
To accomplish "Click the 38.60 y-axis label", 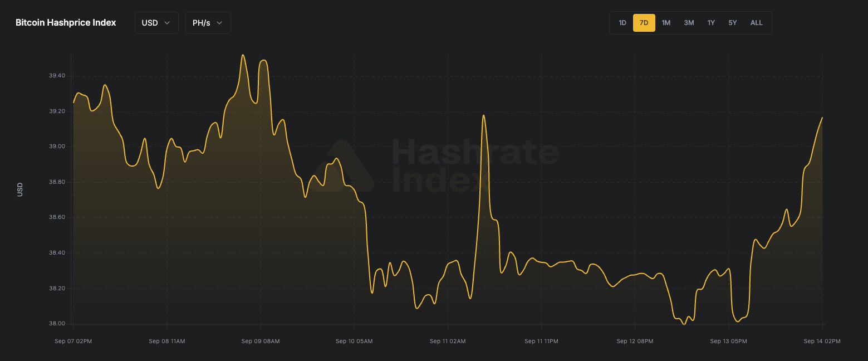I will coord(57,217).
